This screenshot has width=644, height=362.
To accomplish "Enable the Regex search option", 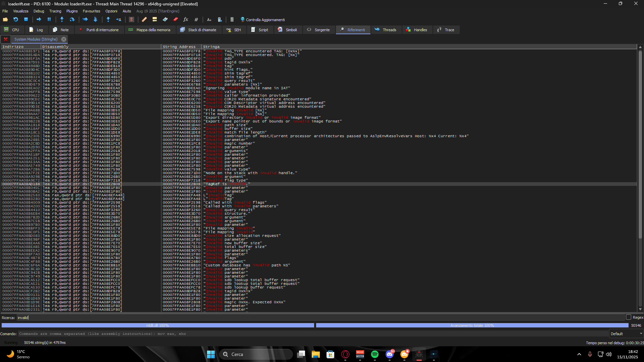I will (628, 317).
